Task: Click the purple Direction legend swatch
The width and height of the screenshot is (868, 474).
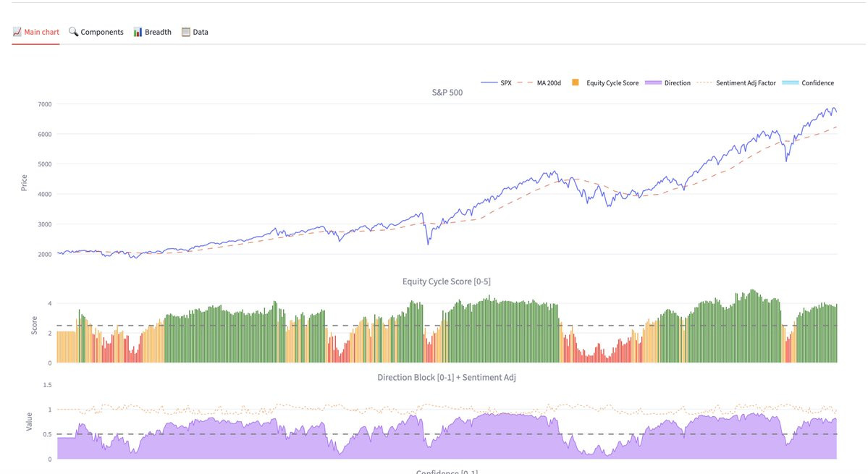Action: pos(653,83)
